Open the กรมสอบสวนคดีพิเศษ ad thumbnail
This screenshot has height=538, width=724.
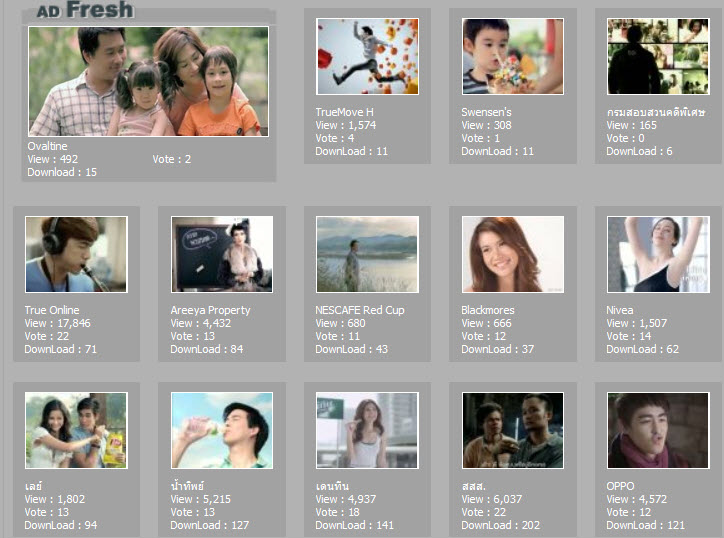click(658, 56)
